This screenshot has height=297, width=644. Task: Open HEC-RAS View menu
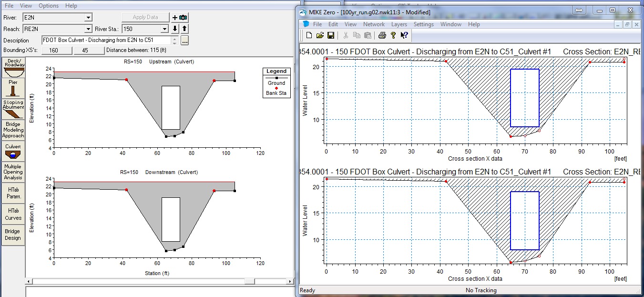click(26, 6)
